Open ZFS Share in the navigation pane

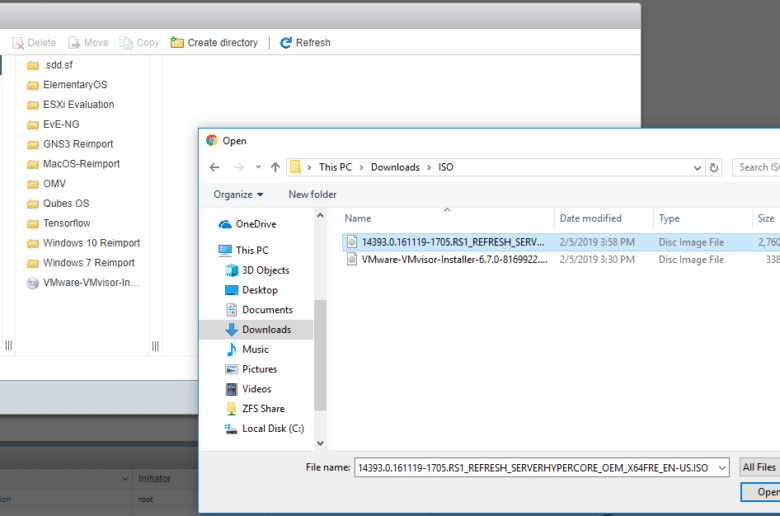pos(255,409)
